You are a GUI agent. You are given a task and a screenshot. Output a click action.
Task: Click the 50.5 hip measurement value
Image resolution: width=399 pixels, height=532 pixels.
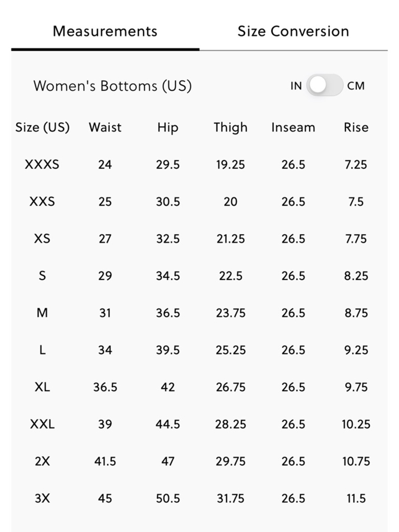pyautogui.click(x=168, y=498)
